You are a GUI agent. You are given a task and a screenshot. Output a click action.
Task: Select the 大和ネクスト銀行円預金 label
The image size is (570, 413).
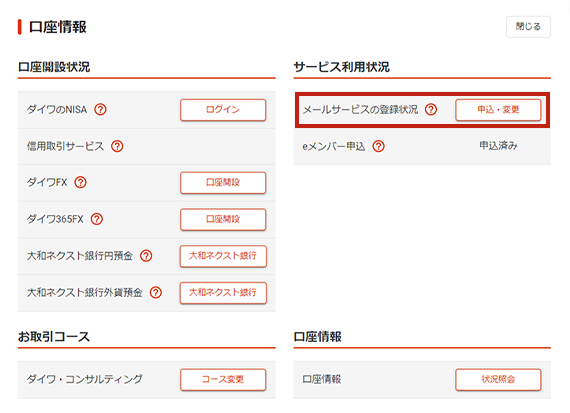pos(80,256)
